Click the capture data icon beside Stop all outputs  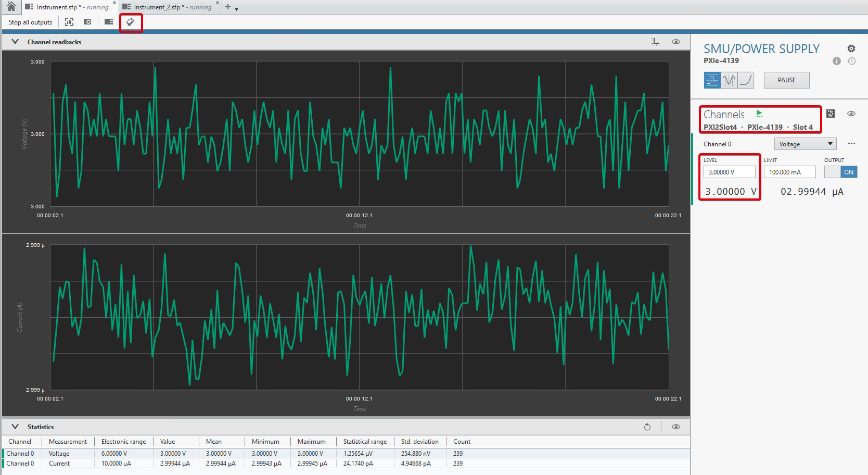pos(69,22)
